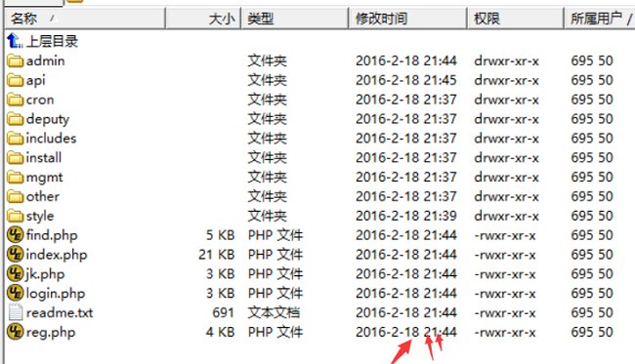This screenshot has height=364, width=635.
Task: Select the cron folder name
Action: [40, 100]
